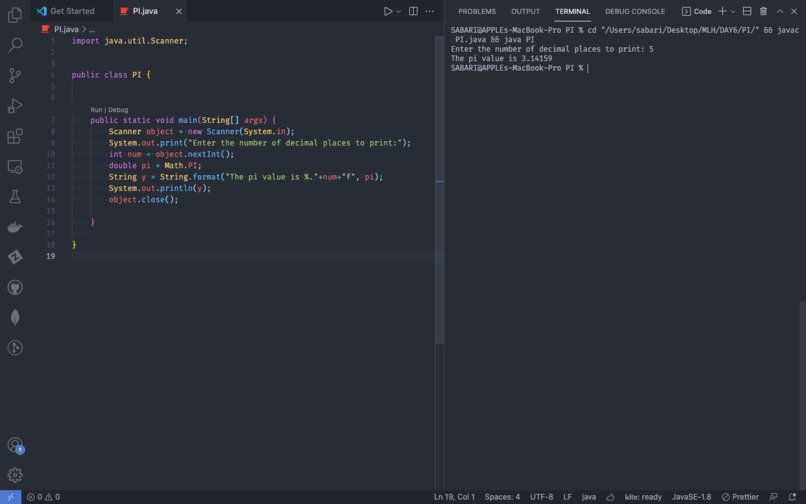Open the editor More Actions ellipsis
Viewport: 806px width, 504px height.
pos(430,11)
